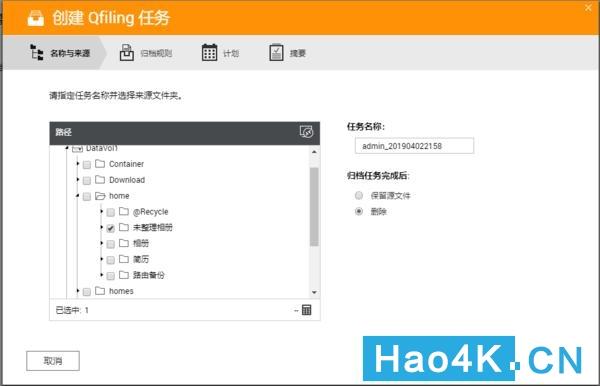Click the 简历 folder icon
This screenshot has width=600, height=386.
pos(124,259)
